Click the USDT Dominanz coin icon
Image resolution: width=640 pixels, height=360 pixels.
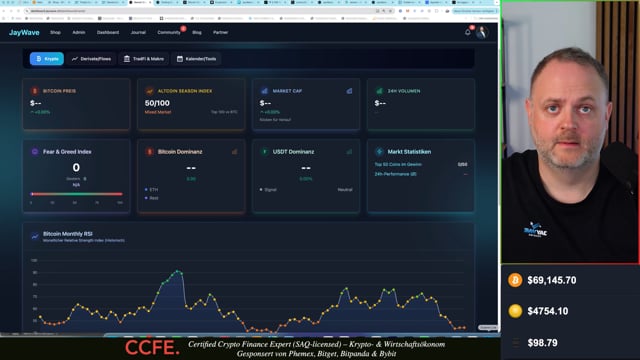pos(264,151)
